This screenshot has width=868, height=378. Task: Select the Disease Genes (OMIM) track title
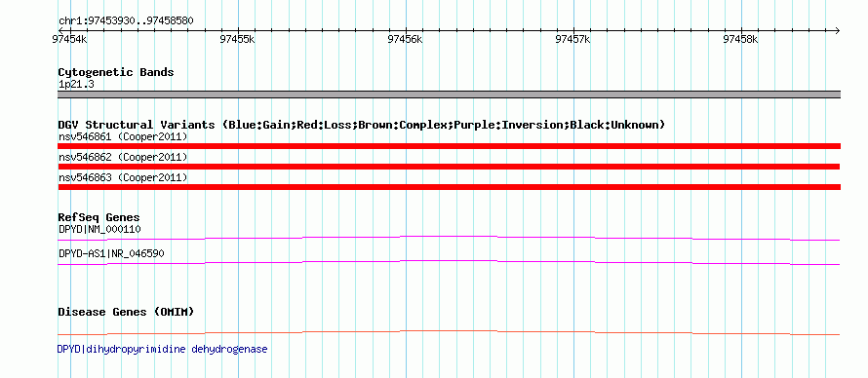[126, 312]
